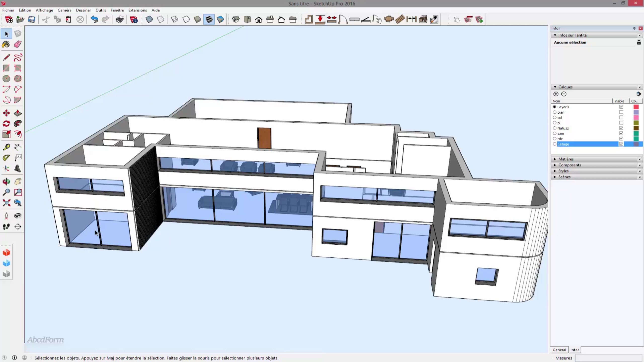Switch to the General tray tab
Screen dimensions: 644x362
tap(559, 350)
